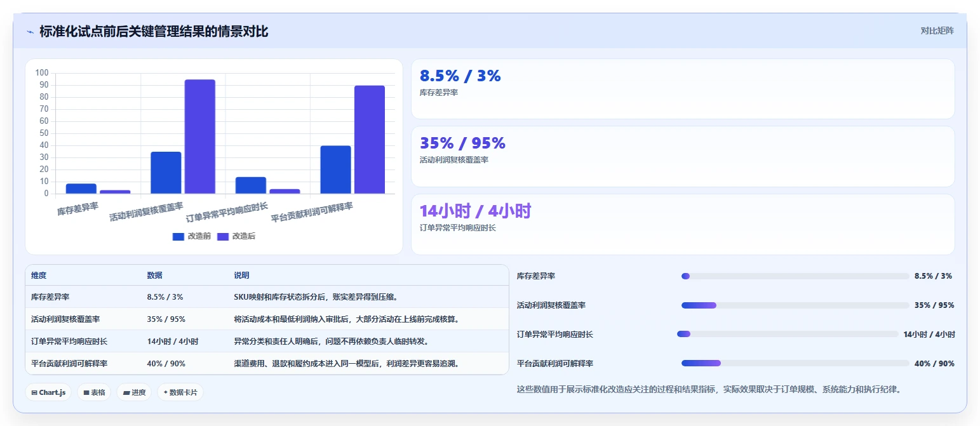The image size is (980, 426).
Task: Click the 8.5% / 3% data card value
Action: click(460, 76)
